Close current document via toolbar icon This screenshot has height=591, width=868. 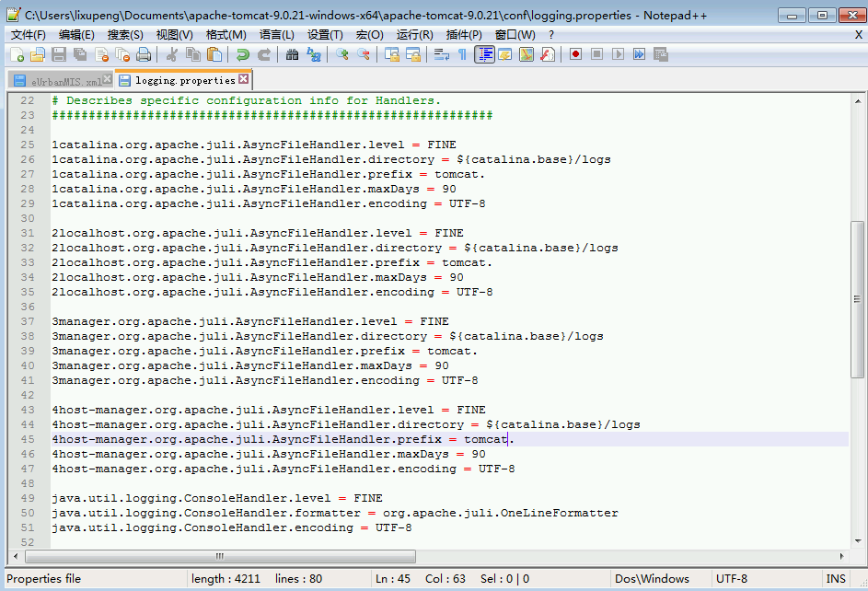(102, 54)
